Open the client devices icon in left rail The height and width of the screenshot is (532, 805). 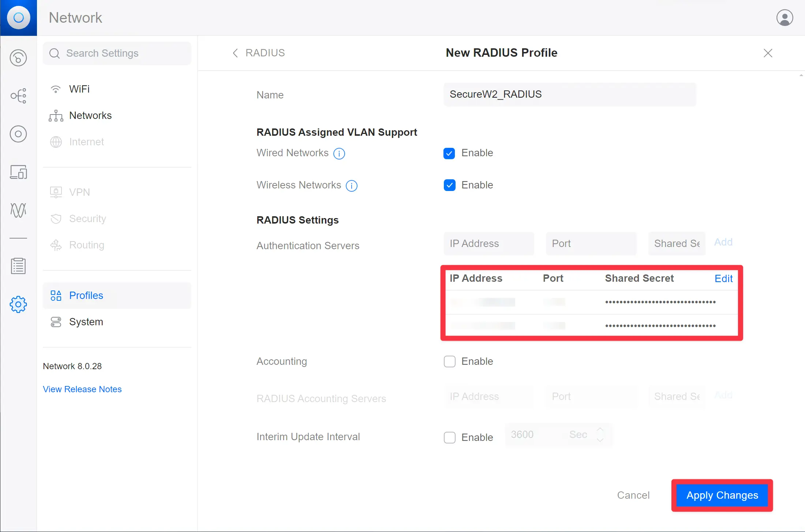click(18, 172)
